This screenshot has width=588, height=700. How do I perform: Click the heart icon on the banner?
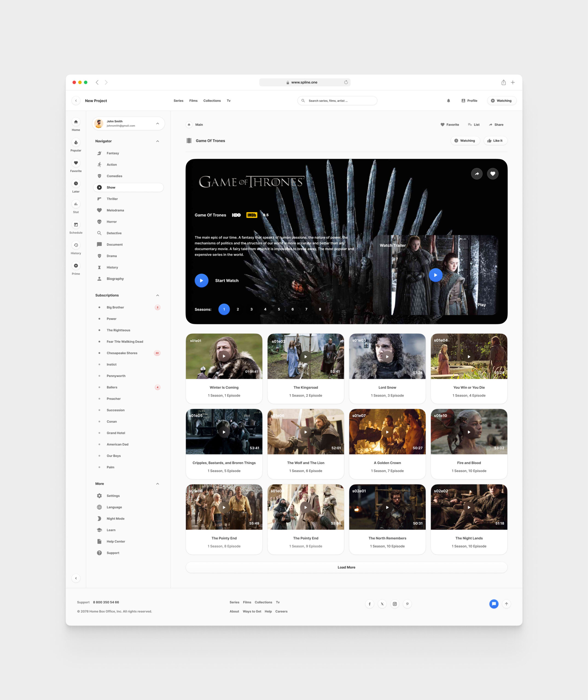click(493, 174)
